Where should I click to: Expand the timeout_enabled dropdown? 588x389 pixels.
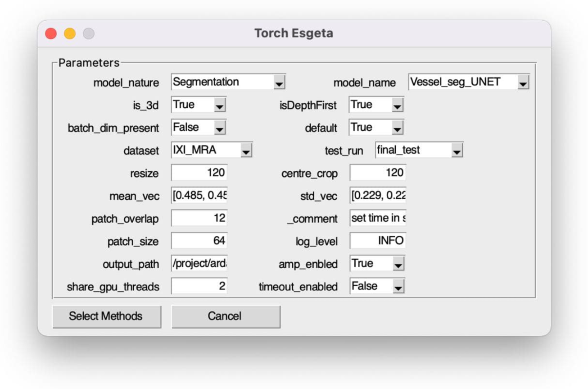click(377, 286)
